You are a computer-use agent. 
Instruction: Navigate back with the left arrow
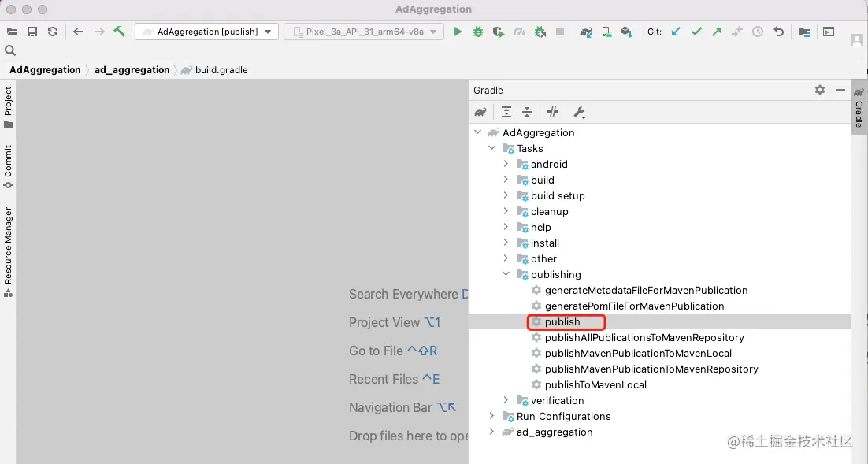point(78,32)
